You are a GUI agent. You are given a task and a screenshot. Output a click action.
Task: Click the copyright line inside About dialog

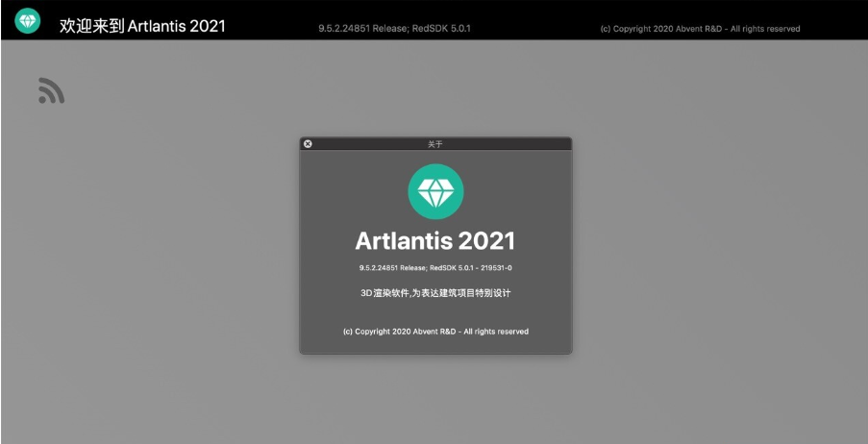coord(435,332)
